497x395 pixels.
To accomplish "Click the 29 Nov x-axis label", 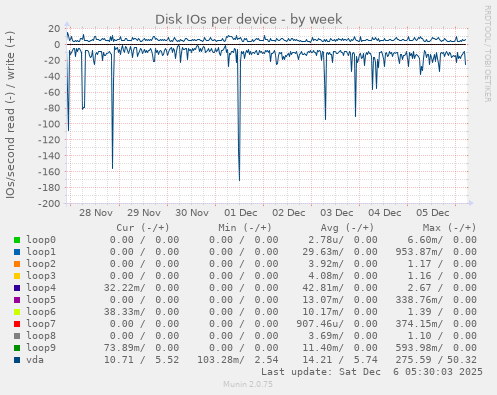I will click(x=144, y=213).
